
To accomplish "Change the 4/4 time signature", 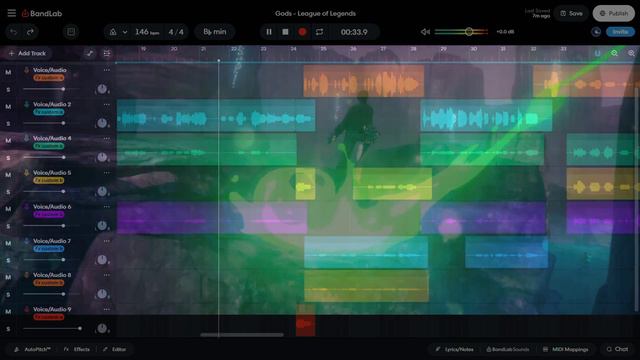I will [176, 32].
